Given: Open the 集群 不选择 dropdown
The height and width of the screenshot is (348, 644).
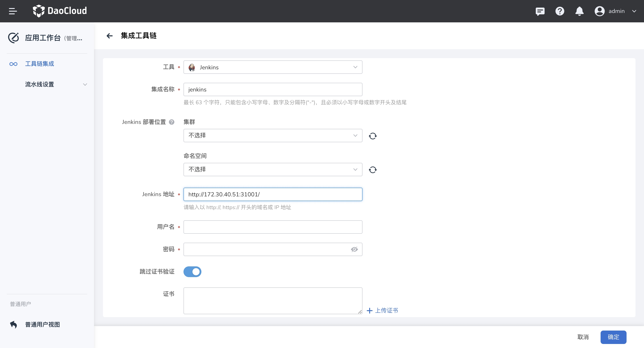Looking at the screenshot, I should pyautogui.click(x=273, y=136).
